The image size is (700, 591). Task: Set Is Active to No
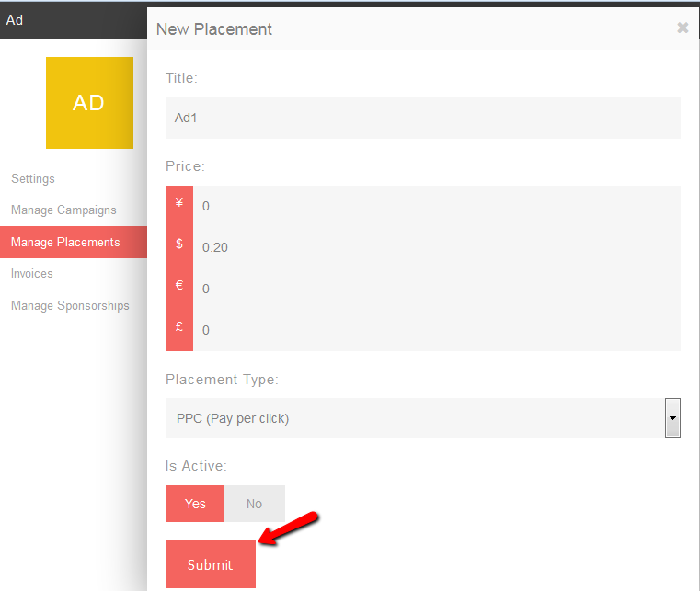click(255, 504)
